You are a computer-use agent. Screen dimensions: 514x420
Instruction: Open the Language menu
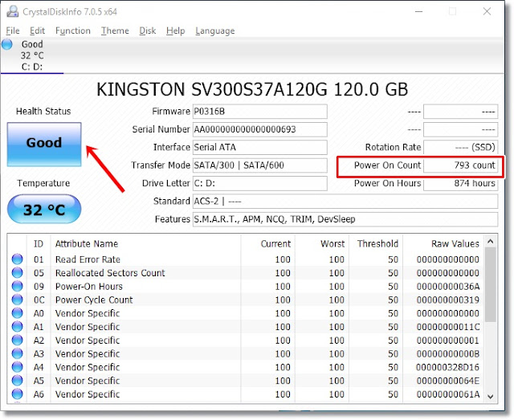point(215,31)
